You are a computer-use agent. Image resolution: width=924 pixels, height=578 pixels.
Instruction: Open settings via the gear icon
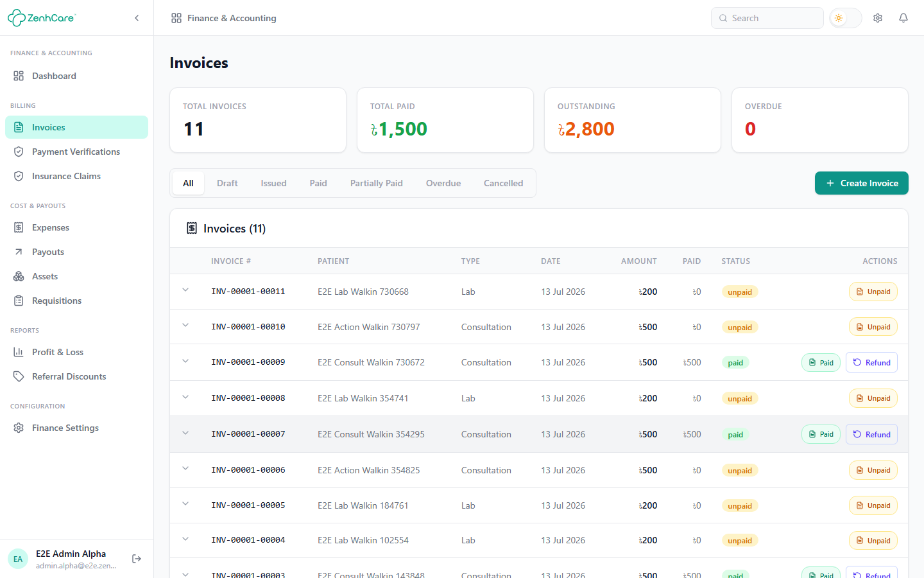(878, 18)
